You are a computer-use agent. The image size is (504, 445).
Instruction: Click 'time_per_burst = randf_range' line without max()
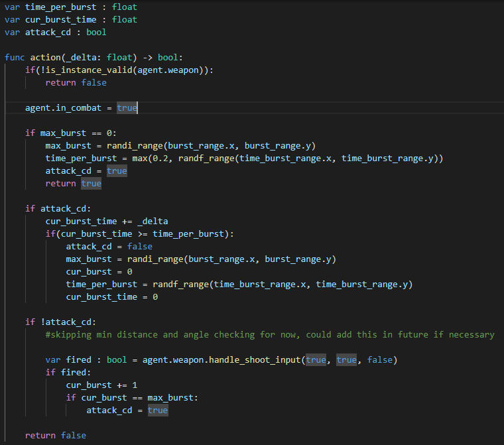tap(239, 285)
